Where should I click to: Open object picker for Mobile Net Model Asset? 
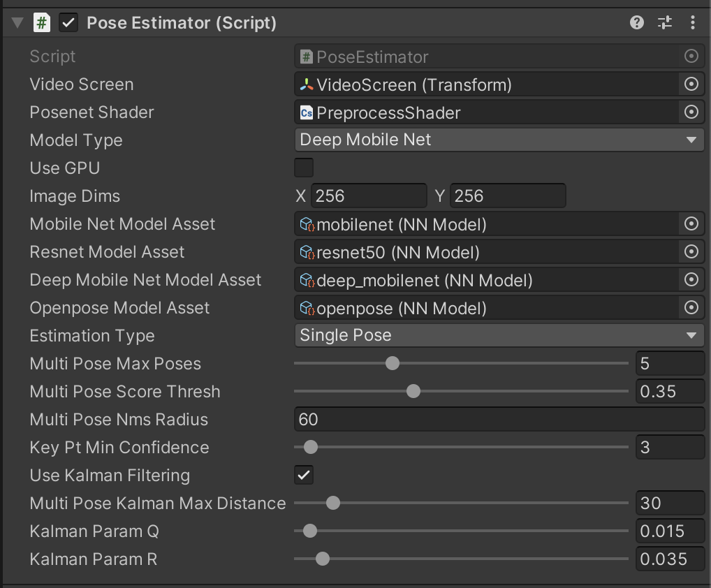click(691, 223)
